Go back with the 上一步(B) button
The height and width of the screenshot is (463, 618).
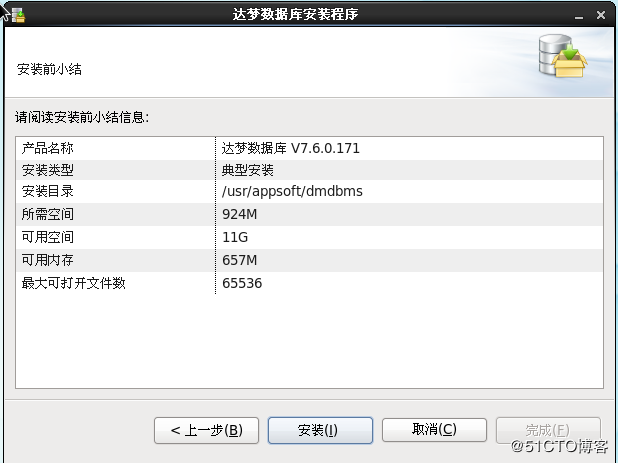click(207, 430)
